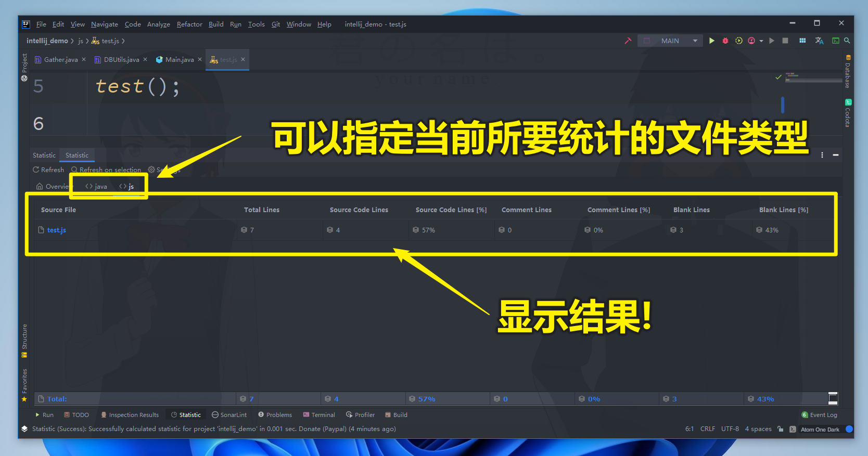
Task: Change the UTF-8 file encoding
Action: 730,429
